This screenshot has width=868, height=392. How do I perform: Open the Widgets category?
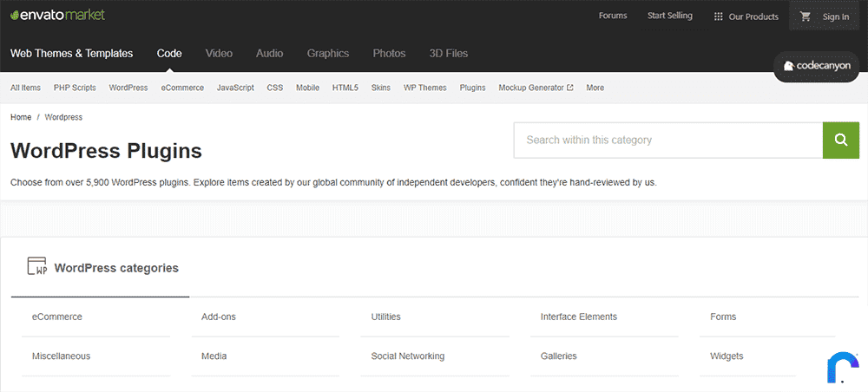727,356
